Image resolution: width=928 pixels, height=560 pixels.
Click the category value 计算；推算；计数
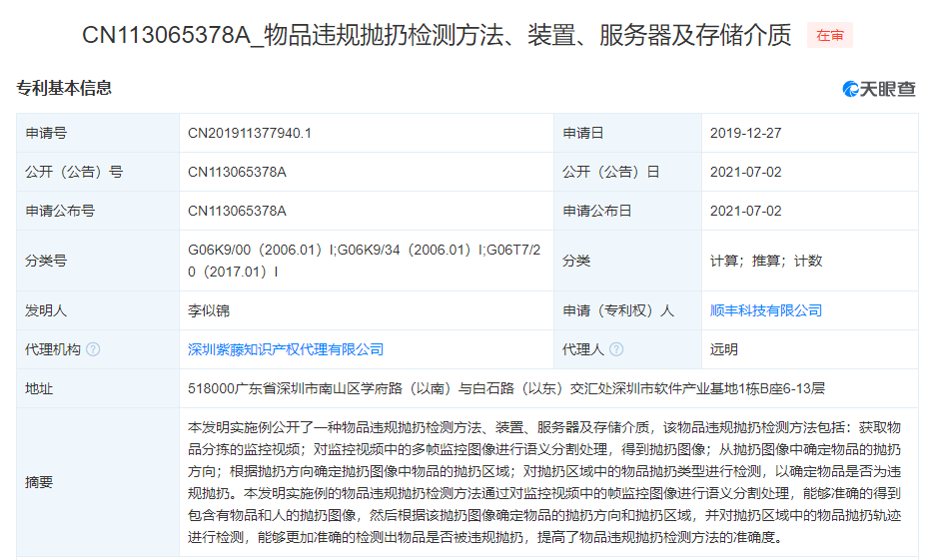pos(766,261)
